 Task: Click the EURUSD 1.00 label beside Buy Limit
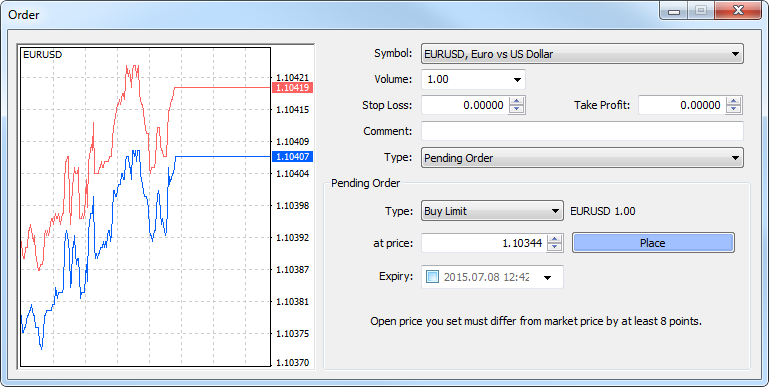[603, 211]
